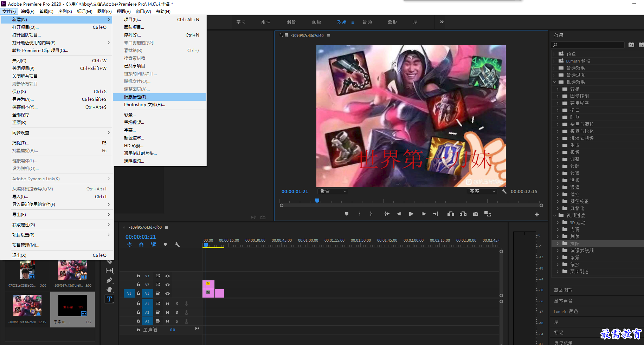644x345 pixels.
Task: Open the 基本声音 panel
Action: (x=563, y=301)
